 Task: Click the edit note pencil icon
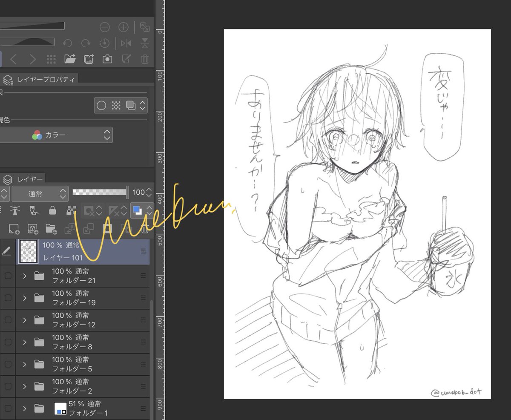(126, 59)
